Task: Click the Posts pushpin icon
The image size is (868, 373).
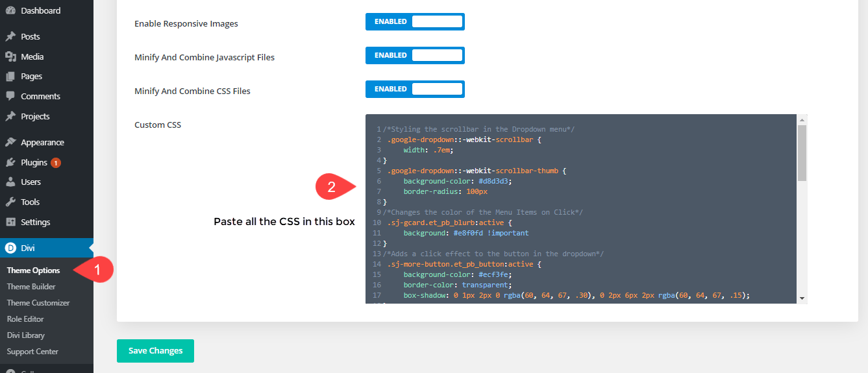Action: 10,36
